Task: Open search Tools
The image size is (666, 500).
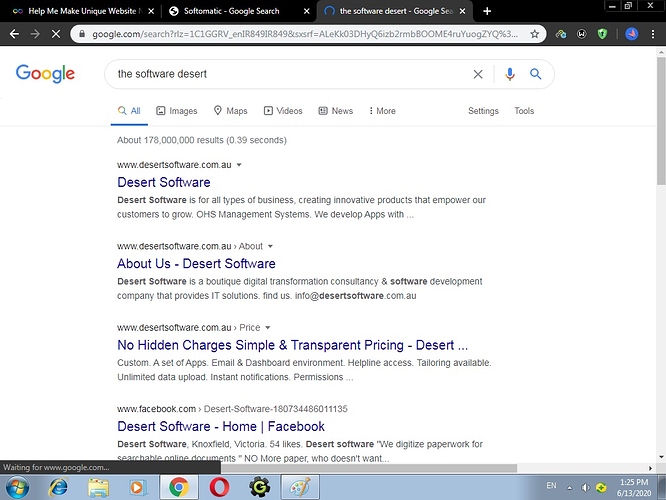Action: (524, 111)
